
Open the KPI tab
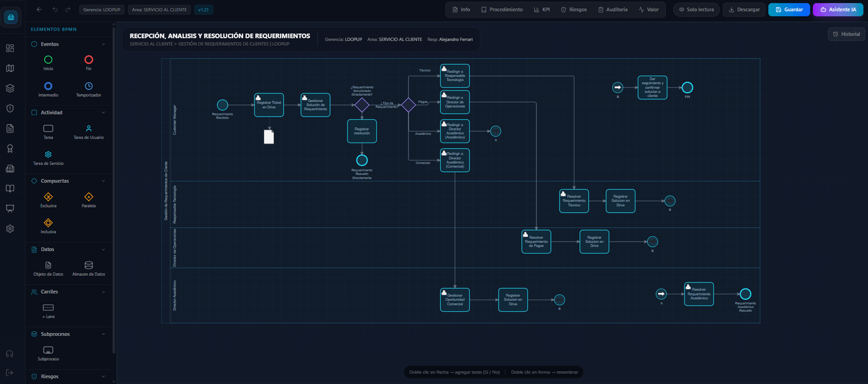(x=542, y=10)
